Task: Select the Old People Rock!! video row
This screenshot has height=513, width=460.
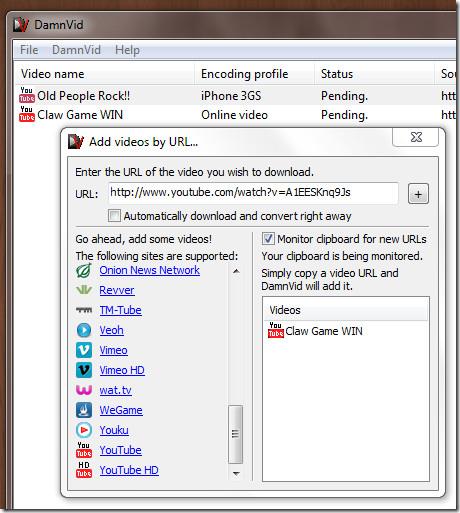Action: tap(235, 96)
